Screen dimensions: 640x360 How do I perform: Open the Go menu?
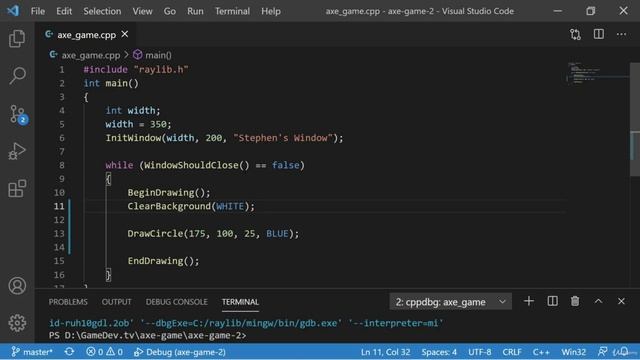pos(169,11)
